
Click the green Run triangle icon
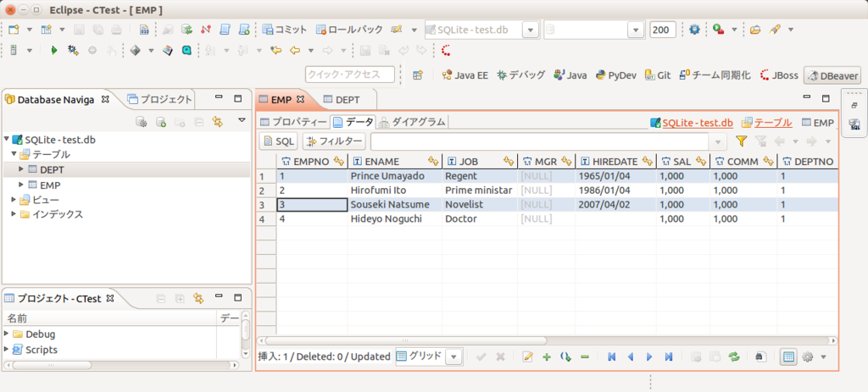pos(54,50)
